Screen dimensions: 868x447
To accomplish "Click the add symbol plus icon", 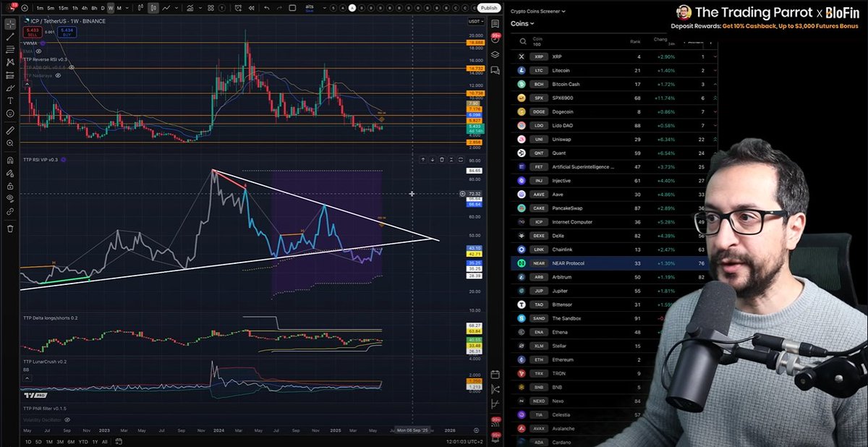I will pyautogui.click(x=25, y=8).
